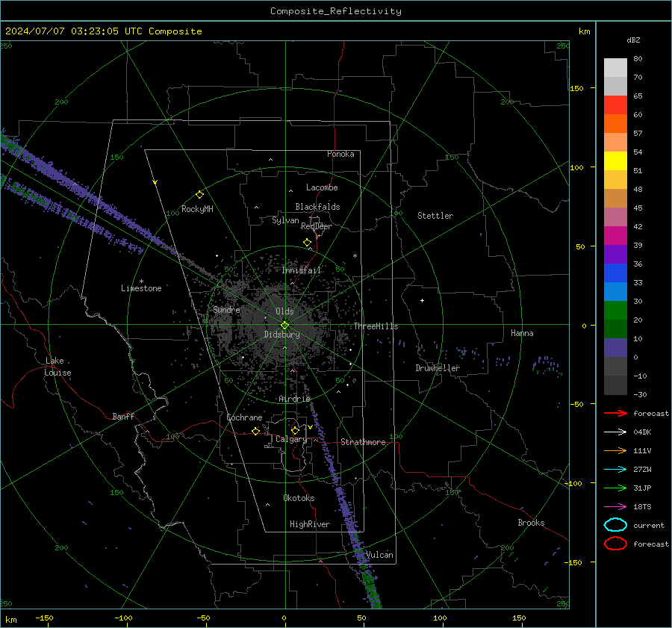Click the RockyMH town label
672x628 pixels.
197,209
